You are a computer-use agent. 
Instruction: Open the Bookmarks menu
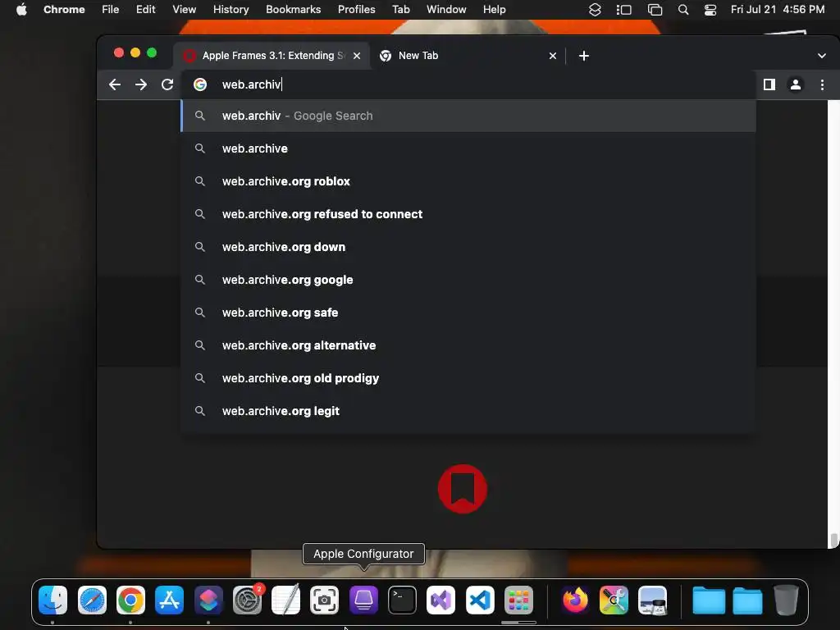[x=293, y=10]
